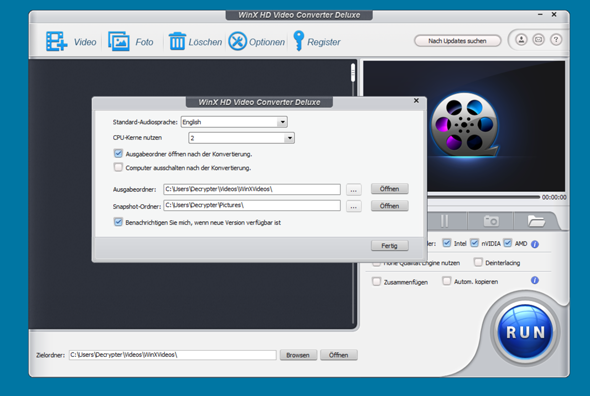Viewport: 590px width, 396px height.
Task: Click the film reel preview image
Action: [464, 126]
